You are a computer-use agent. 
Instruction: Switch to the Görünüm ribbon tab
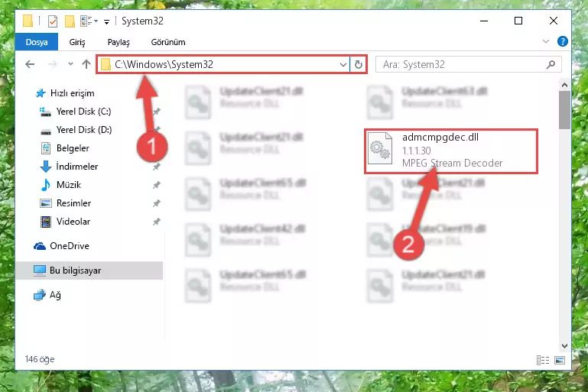168,42
